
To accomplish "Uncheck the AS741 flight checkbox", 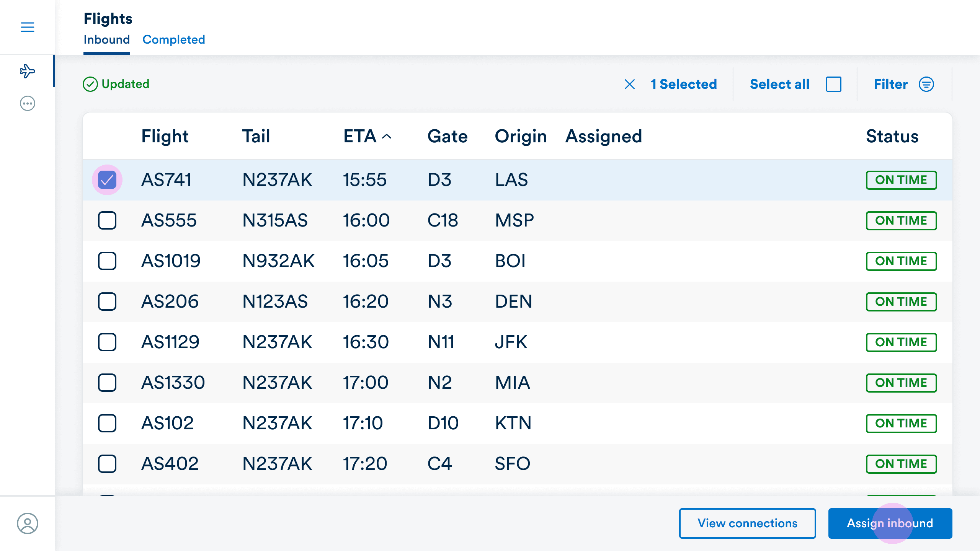I will [x=107, y=180].
